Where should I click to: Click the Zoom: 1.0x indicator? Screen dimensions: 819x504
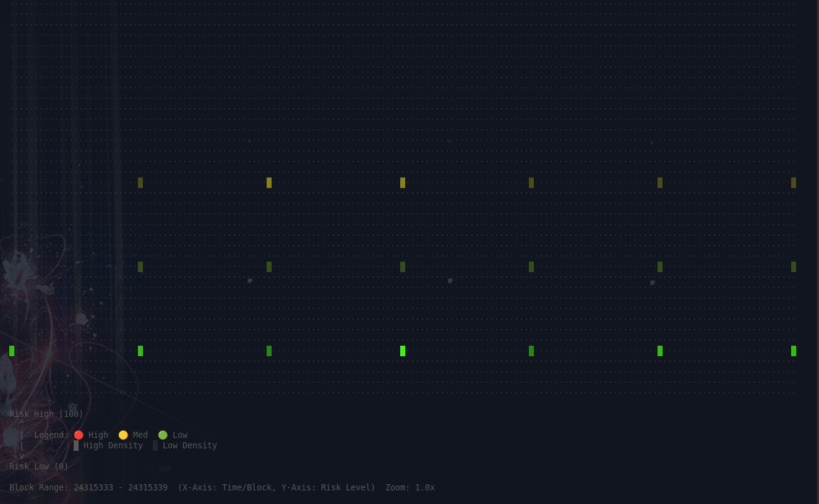pos(409,487)
